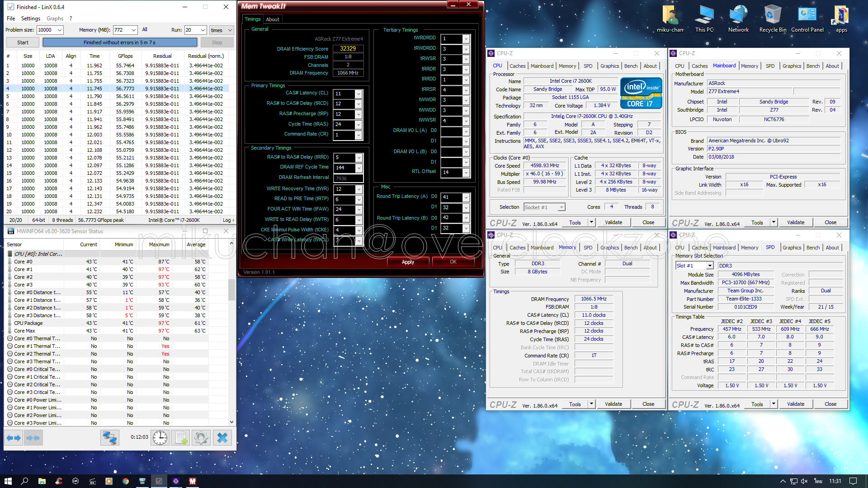This screenshot has height=488, width=868.
Task: Click HWiNFO clock reset timer icon
Action: point(160,437)
